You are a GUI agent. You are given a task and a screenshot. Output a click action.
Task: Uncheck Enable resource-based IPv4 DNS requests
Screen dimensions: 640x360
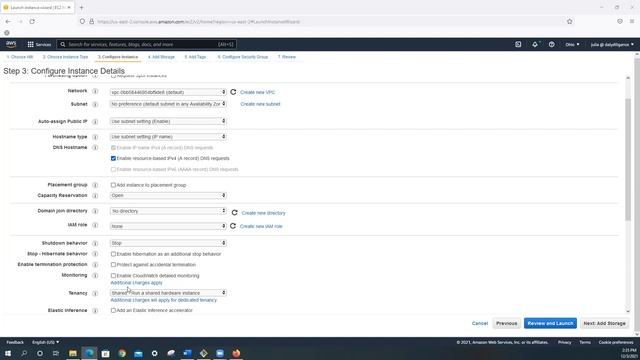[113, 158]
